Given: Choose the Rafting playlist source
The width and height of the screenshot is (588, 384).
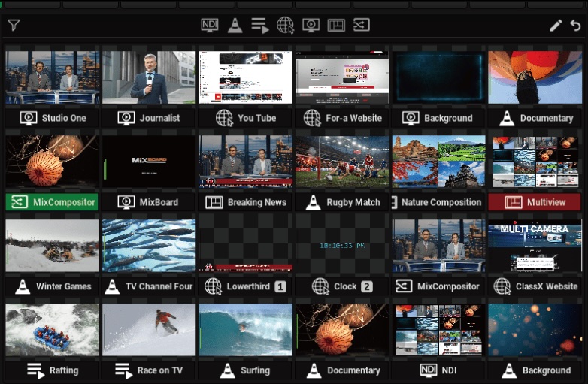Looking at the screenshot, I should pos(52,370).
